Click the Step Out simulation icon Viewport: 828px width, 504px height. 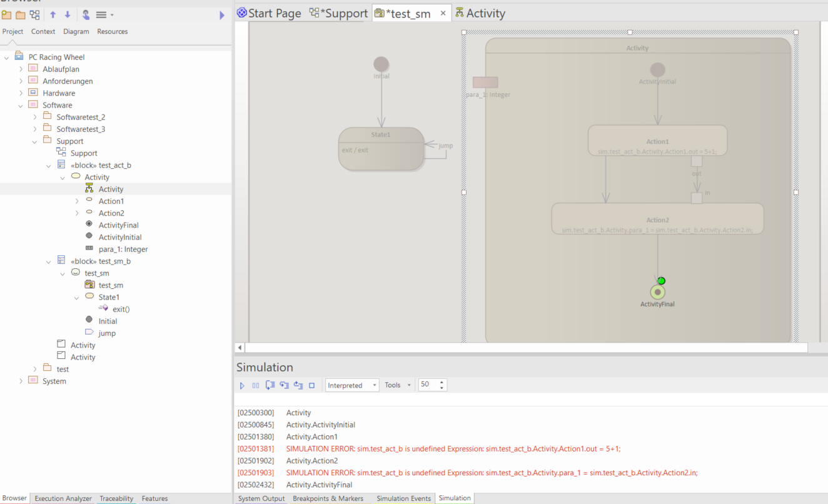click(298, 385)
